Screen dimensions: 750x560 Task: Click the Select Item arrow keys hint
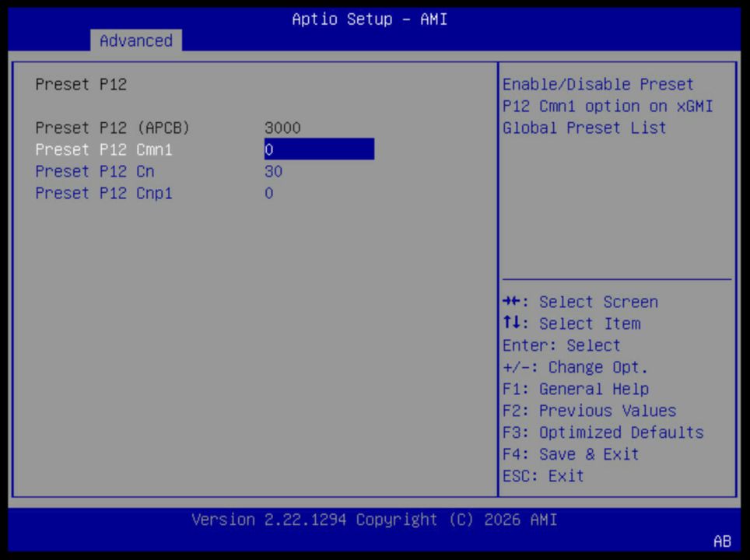click(x=572, y=324)
